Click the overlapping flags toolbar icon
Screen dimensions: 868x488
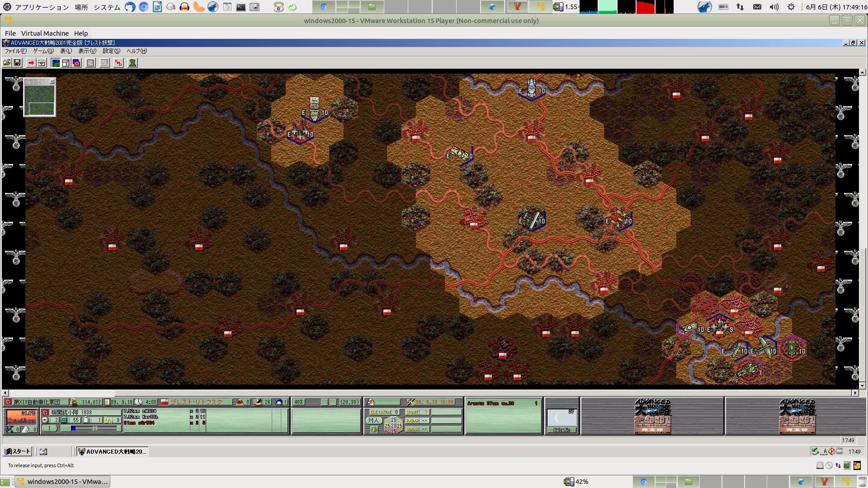[x=76, y=63]
